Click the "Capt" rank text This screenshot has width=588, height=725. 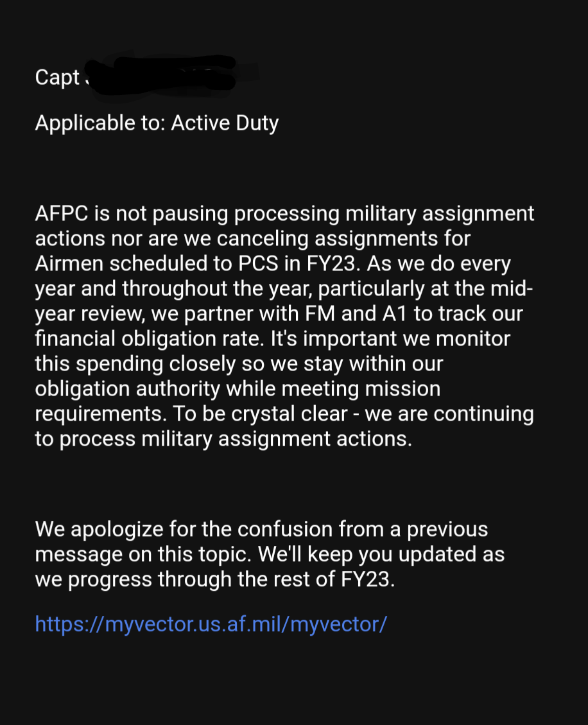pyautogui.click(x=57, y=78)
